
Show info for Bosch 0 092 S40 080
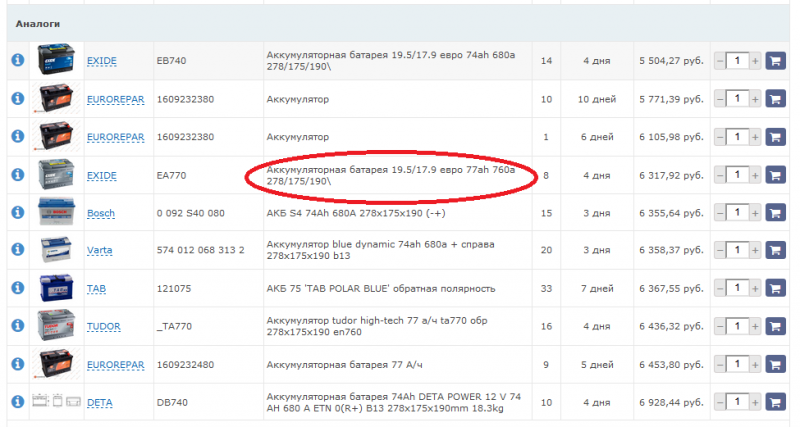[18, 212]
